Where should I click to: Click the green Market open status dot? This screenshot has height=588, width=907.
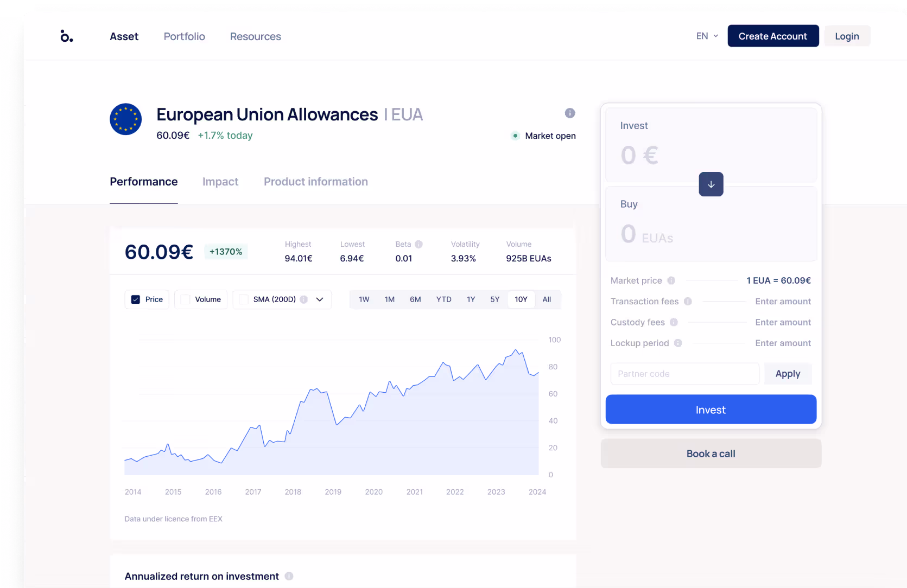tap(515, 136)
